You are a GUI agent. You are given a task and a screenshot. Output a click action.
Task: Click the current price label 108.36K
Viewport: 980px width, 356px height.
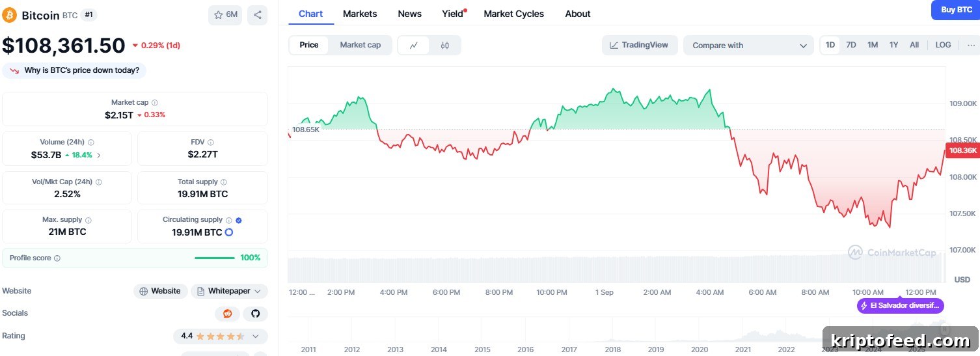962,150
